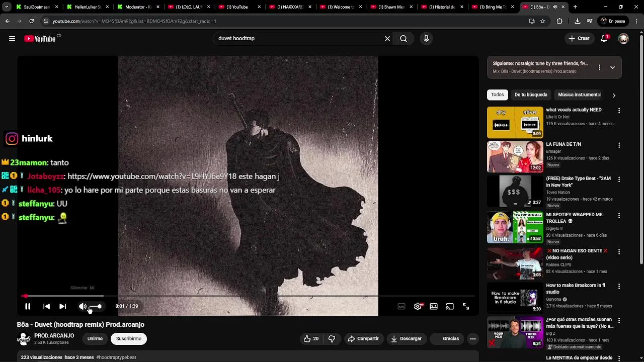Image resolution: width=644 pixels, height=362 pixels.
Task: Open 'MI SPOTIFY WRAPPED ME TROLLEA' thumbnail
Action: point(515,227)
